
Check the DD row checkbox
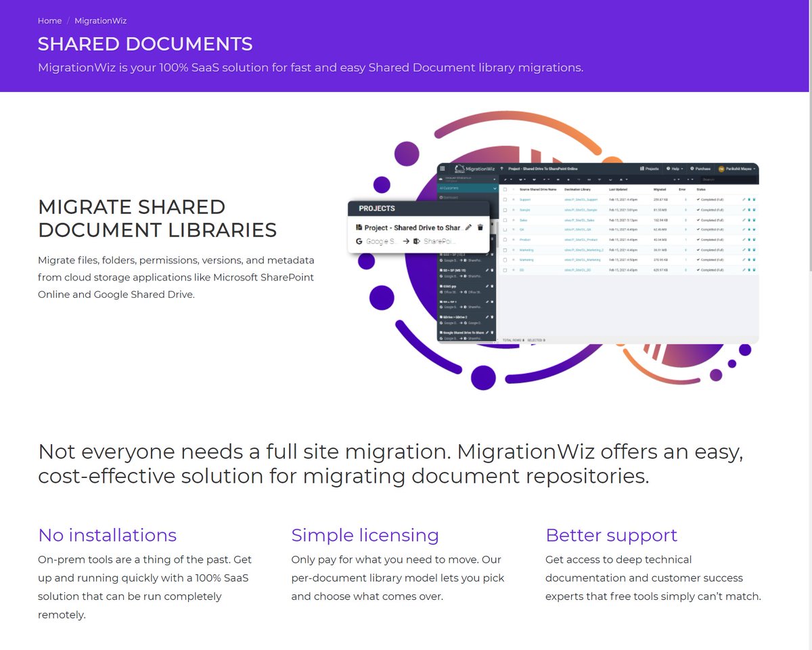[x=505, y=269]
